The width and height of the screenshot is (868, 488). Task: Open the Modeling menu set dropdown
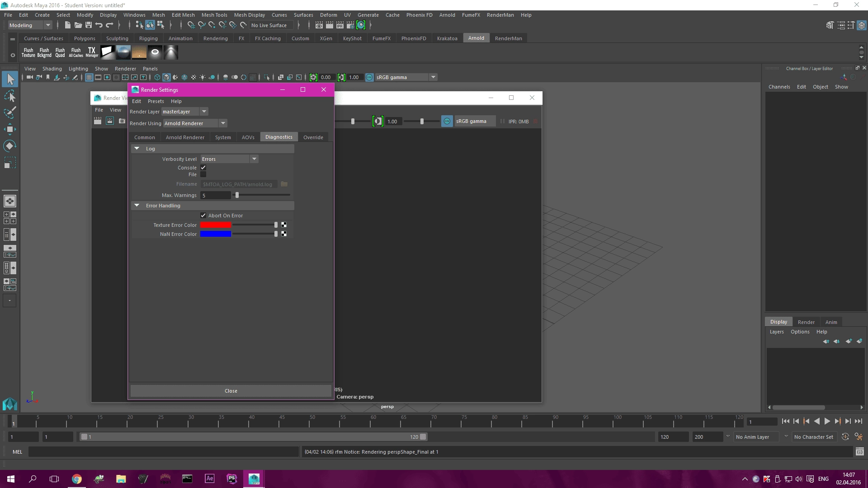[x=30, y=25]
